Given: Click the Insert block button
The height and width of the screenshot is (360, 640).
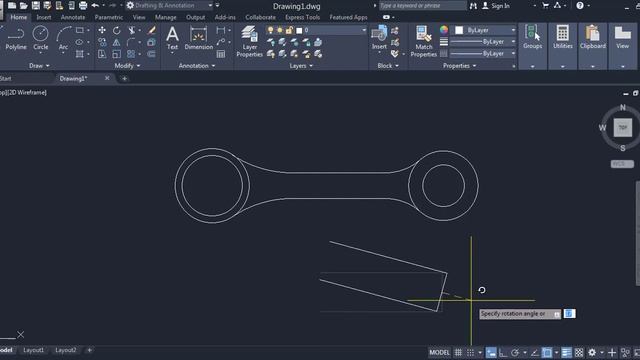Looking at the screenshot, I should pyautogui.click(x=379, y=38).
